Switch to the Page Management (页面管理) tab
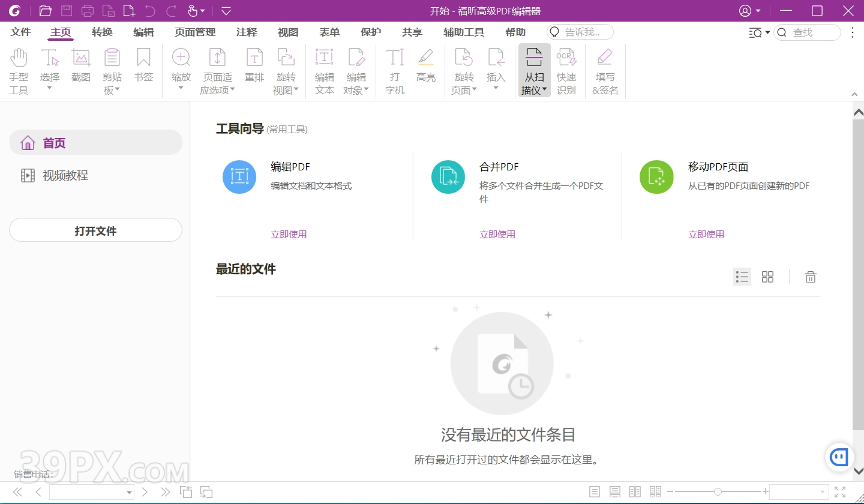The height and width of the screenshot is (504, 864). 195,32
